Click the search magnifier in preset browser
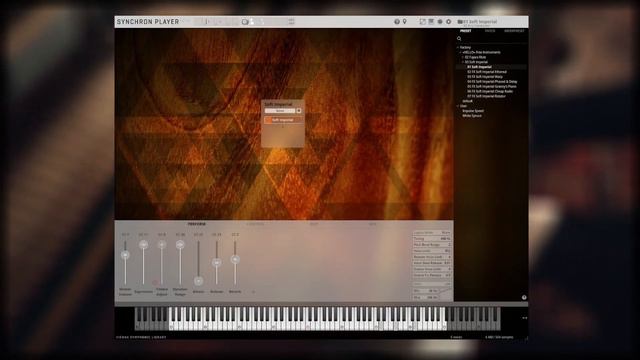The width and height of the screenshot is (640, 360). (x=459, y=39)
